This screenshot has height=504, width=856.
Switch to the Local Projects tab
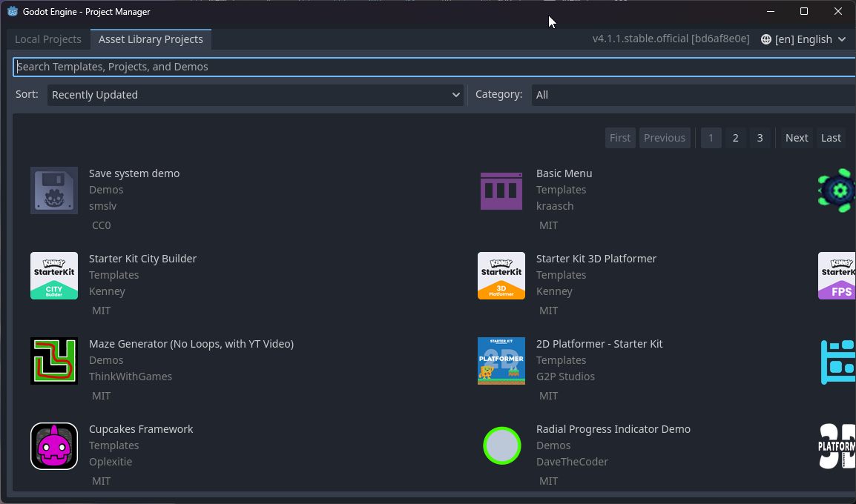(x=47, y=39)
